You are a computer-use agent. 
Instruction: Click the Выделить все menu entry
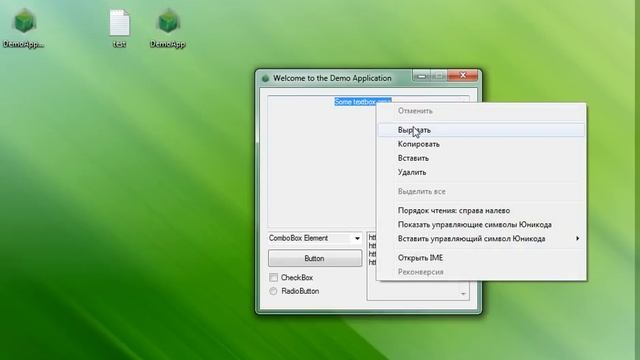coord(481,191)
